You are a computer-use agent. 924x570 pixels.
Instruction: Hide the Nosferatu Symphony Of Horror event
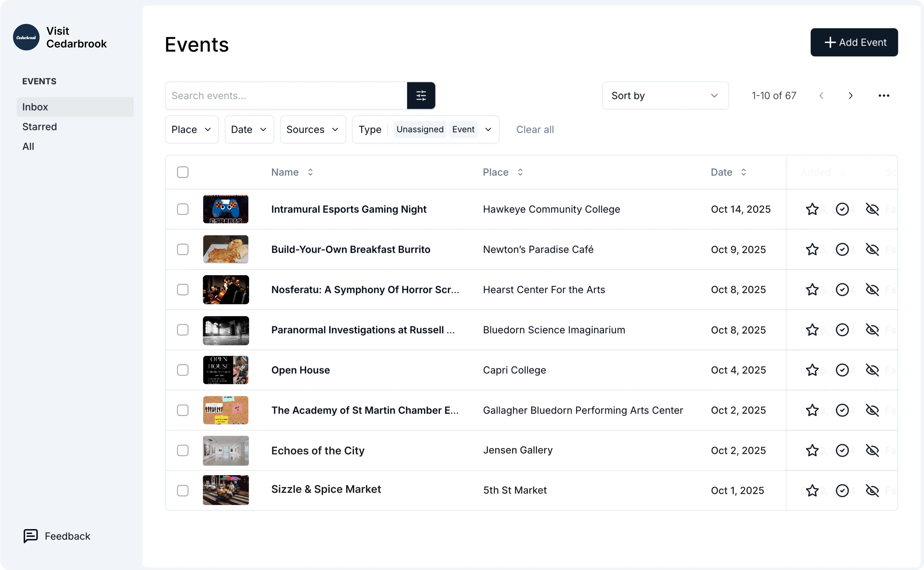(872, 289)
